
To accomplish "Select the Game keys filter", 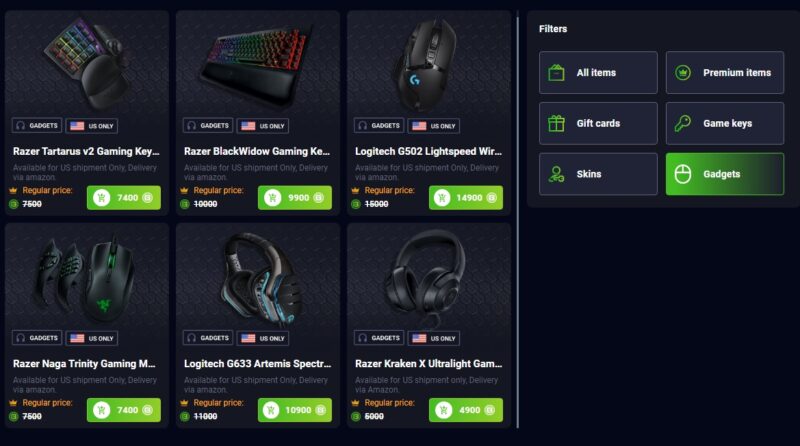I will coord(724,123).
